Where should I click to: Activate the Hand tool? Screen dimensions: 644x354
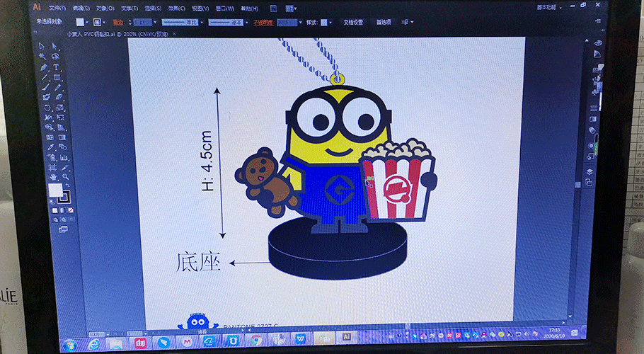(x=53, y=177)
